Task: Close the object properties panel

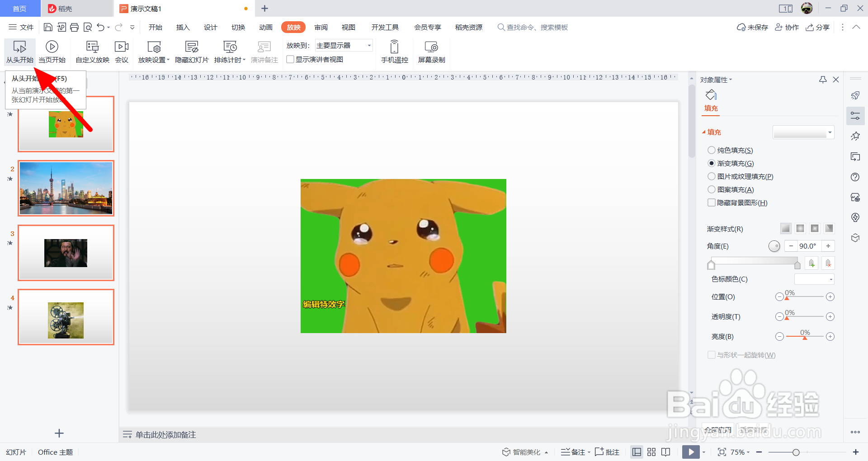Action: (x=836, y=80)
